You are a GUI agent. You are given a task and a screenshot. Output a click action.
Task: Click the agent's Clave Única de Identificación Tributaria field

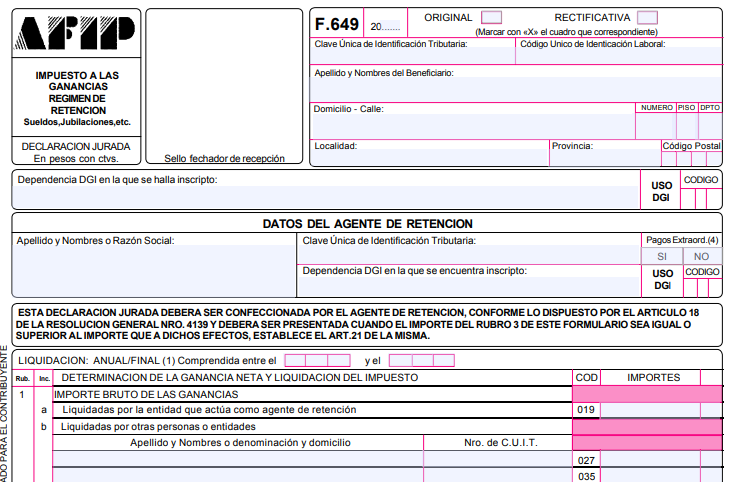click(469, 255)
